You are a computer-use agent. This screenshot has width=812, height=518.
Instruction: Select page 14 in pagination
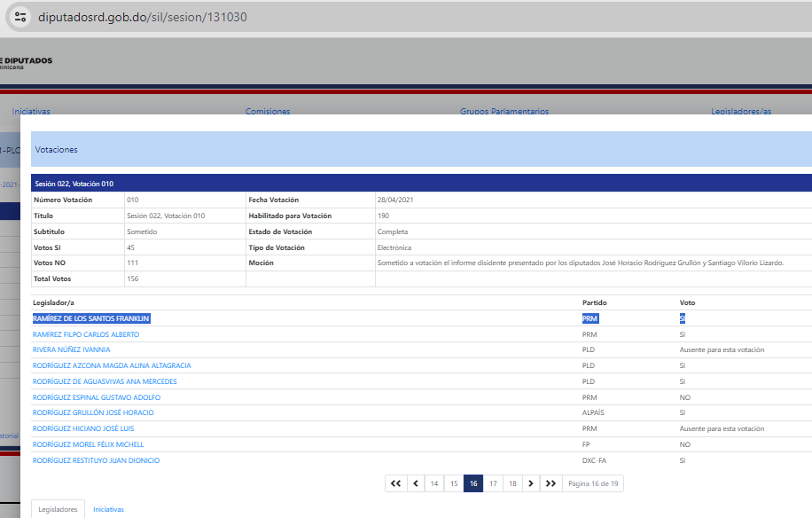433,483
